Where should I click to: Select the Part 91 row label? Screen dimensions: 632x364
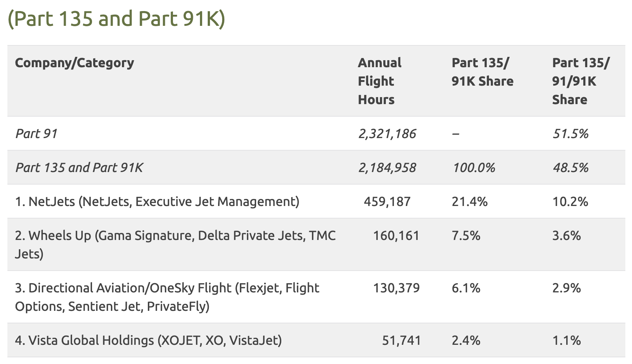(36, 134)
